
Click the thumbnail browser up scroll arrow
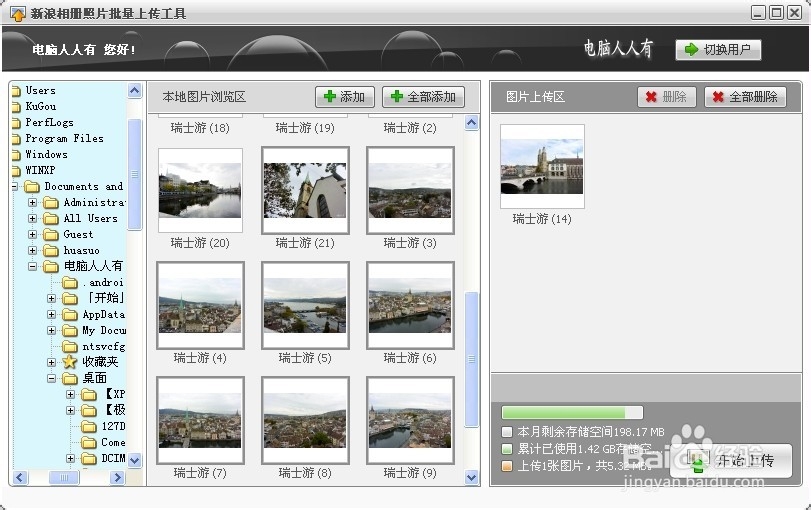(x=472, y=123)
